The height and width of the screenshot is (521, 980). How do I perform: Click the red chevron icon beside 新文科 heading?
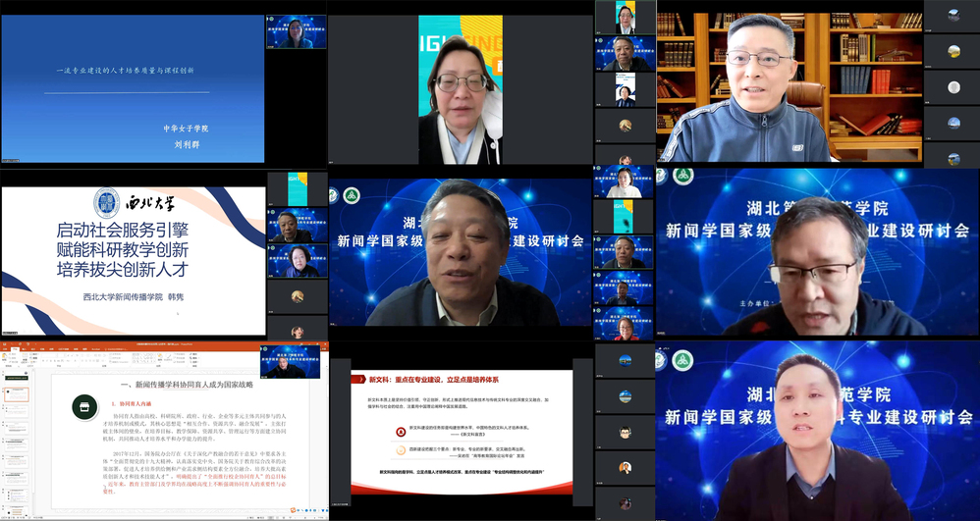pos(359,380)
